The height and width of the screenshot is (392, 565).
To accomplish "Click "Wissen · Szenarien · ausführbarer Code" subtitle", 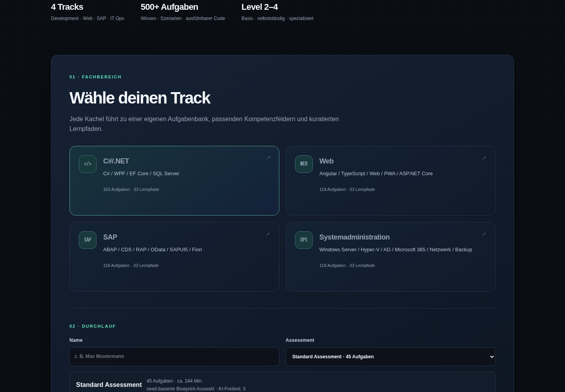I will click(183, 18).
